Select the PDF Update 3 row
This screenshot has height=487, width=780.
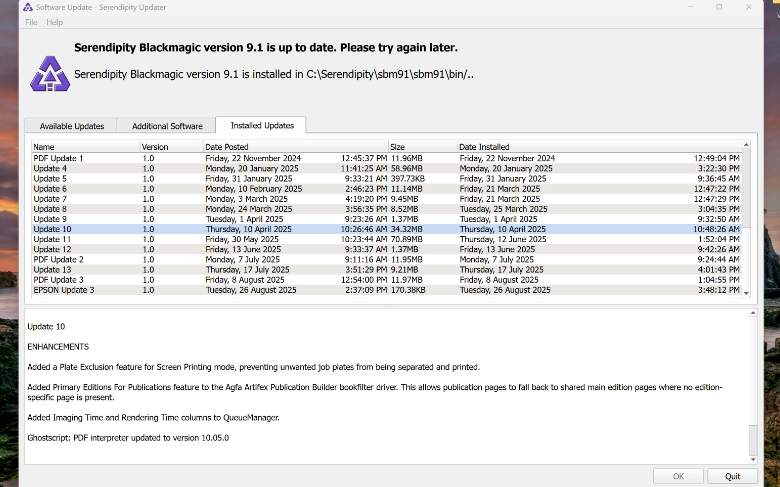pyautogui.click(x=387, y=280)
